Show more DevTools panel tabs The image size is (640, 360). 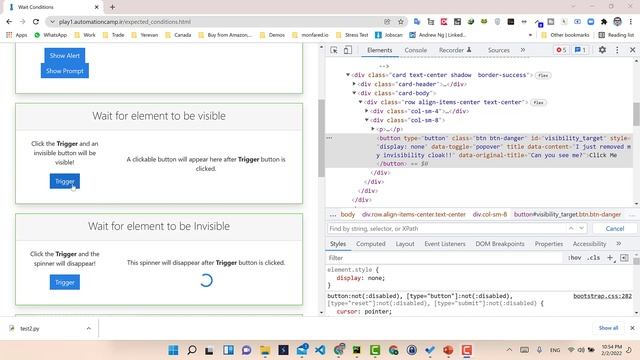coord(523,50)
